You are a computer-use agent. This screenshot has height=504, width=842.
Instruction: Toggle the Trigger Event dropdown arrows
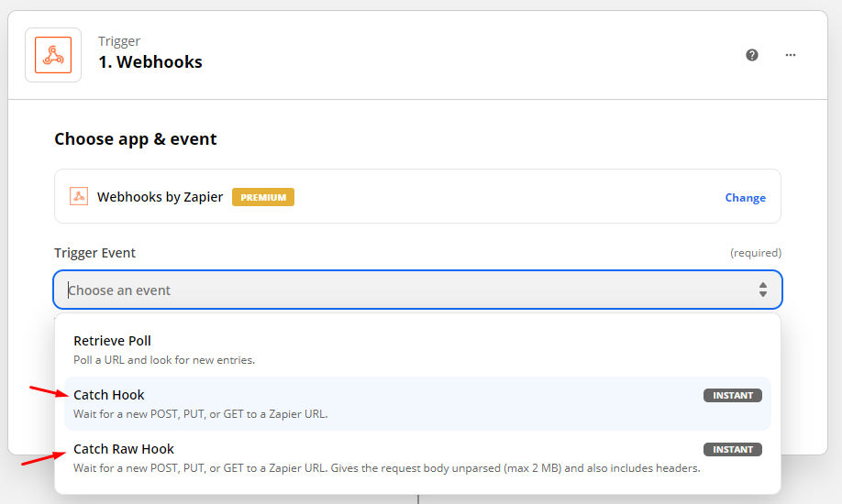tap(762, 290)
